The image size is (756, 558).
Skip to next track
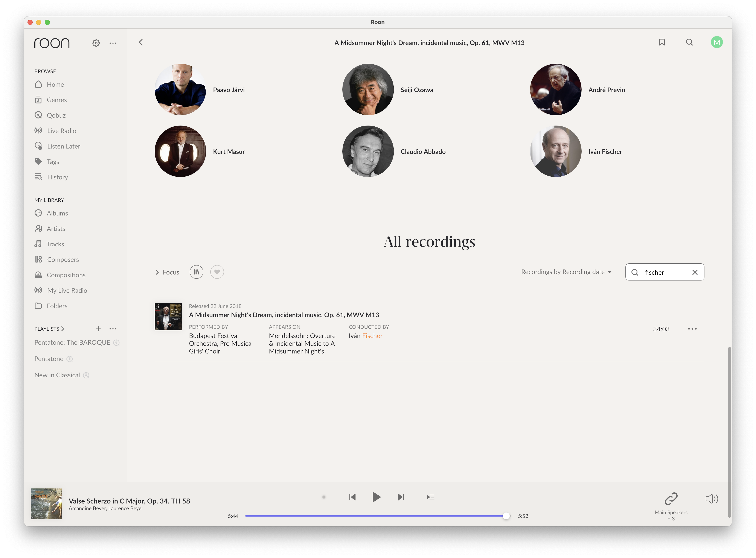point(401,497)
